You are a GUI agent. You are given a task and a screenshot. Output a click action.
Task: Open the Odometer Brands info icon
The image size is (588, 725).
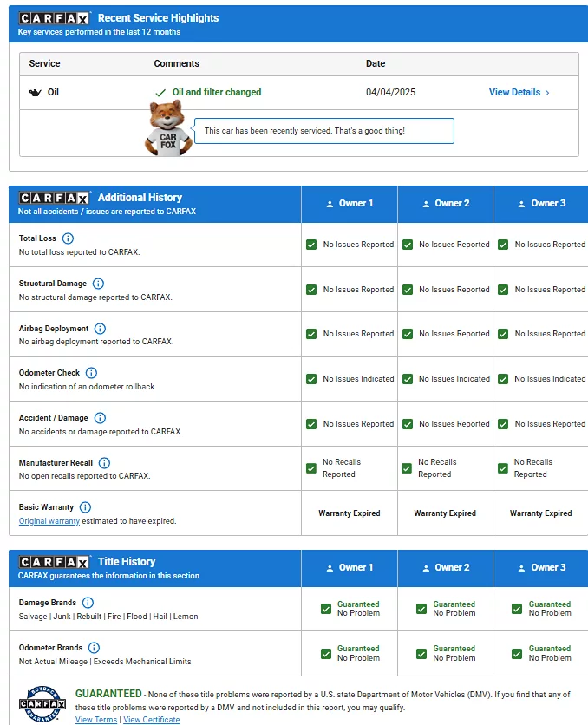click(x=94, y=648)
